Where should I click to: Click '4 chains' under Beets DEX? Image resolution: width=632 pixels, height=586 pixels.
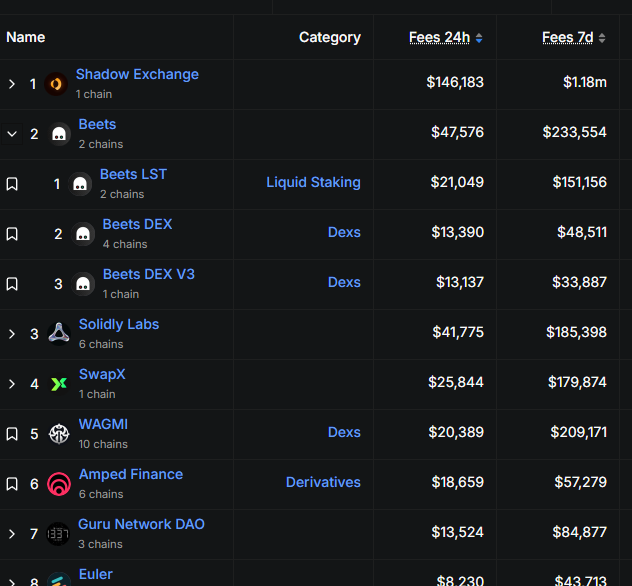pos(125,244)
